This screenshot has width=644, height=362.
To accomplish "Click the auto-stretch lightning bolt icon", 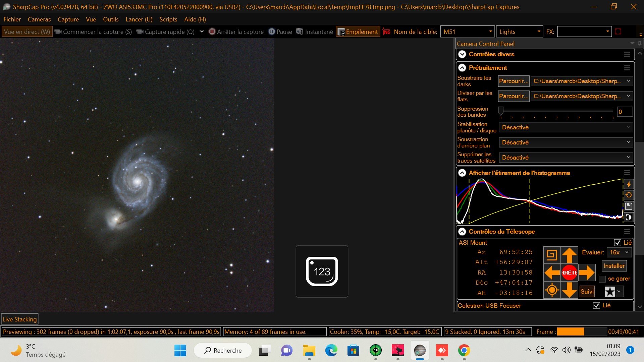I will 629,184.
